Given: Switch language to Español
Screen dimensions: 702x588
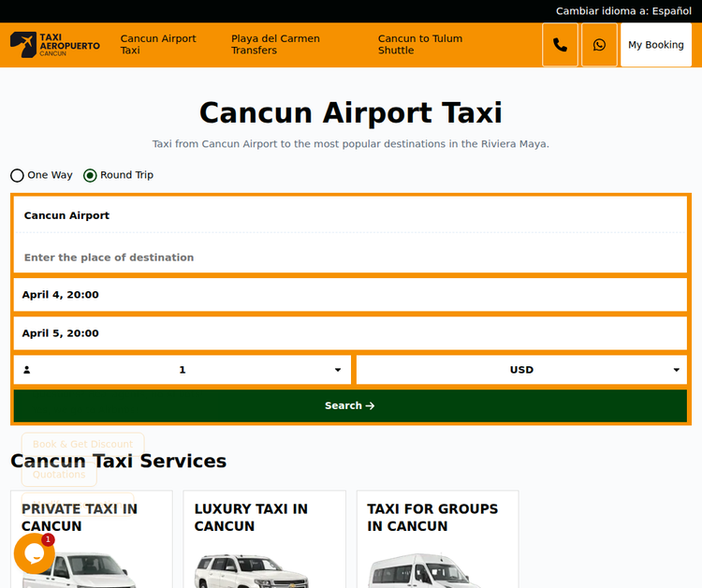Looking at the screenshot, I should pos(623,10).
